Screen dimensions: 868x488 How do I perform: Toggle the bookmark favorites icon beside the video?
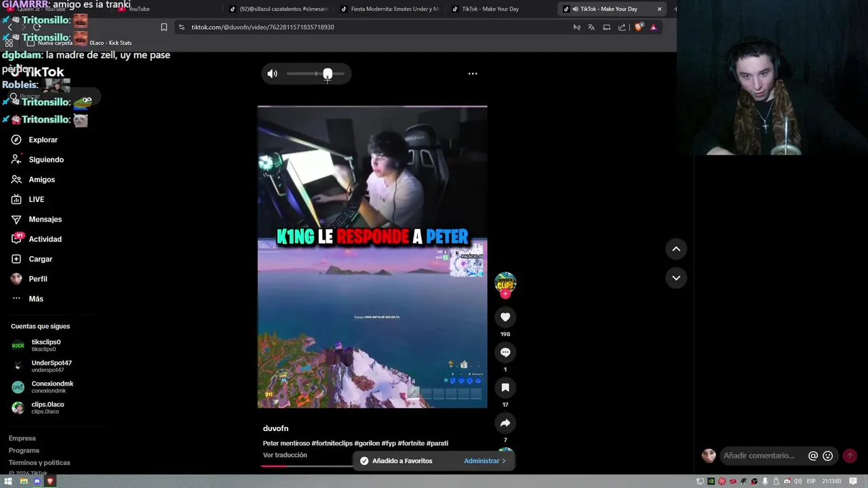pyautogui.click(x=505, y=388)
